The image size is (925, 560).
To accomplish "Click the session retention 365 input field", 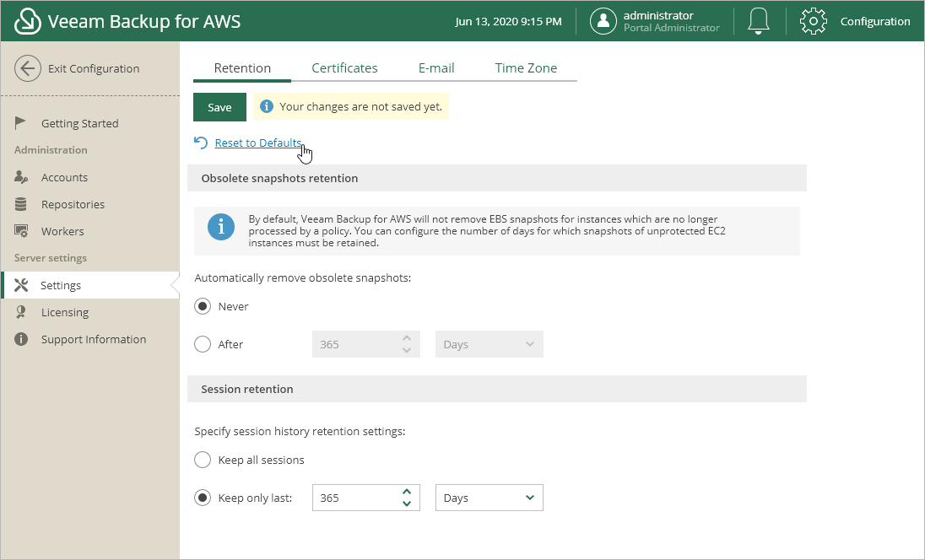I will [x=365, y=498].
